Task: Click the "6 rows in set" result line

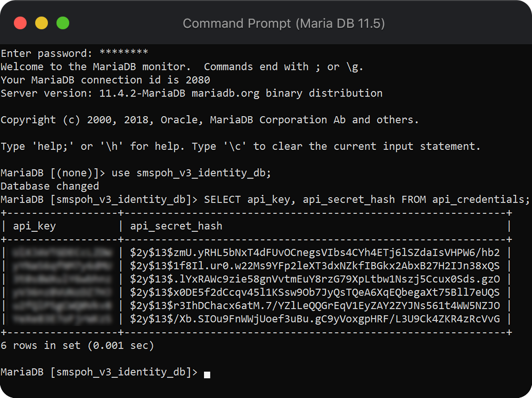Action: coord(77,346)
